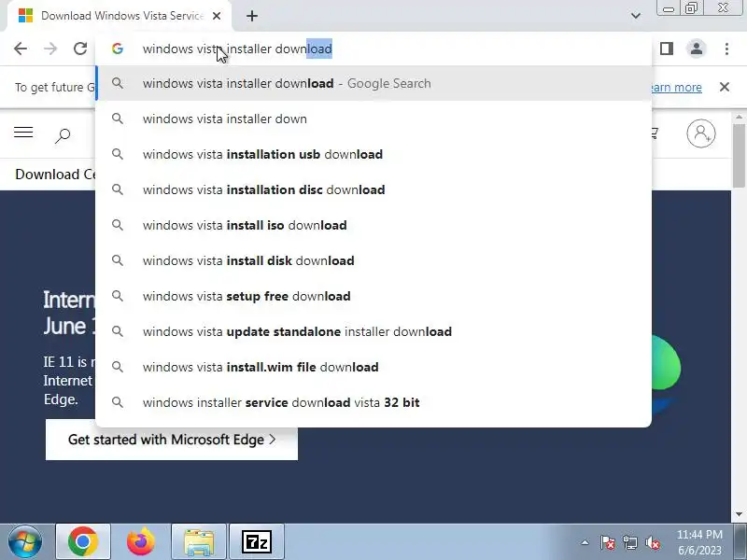This screenshot has height=560, width=747.
Task: Launch Firefox from the taskbar
Action: tap(141, 542)
